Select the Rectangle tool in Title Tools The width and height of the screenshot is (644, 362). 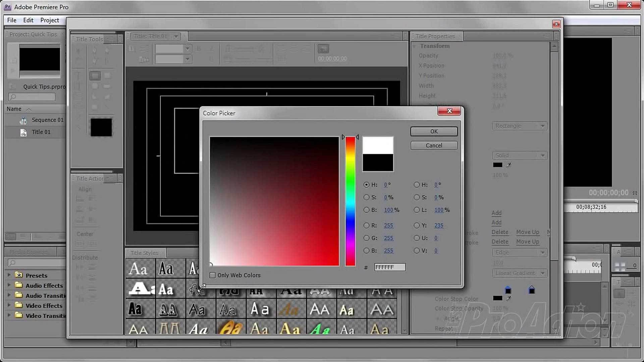coord(95,76)
